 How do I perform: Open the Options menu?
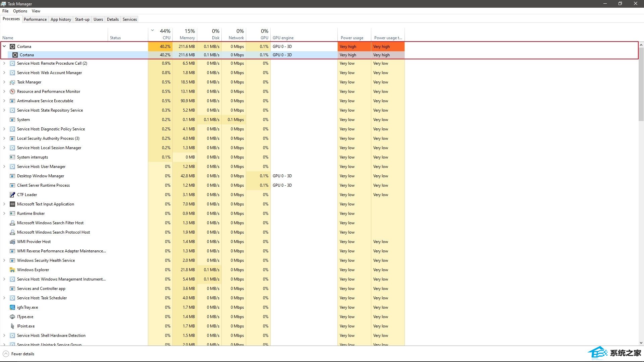(x=20, y=11)
